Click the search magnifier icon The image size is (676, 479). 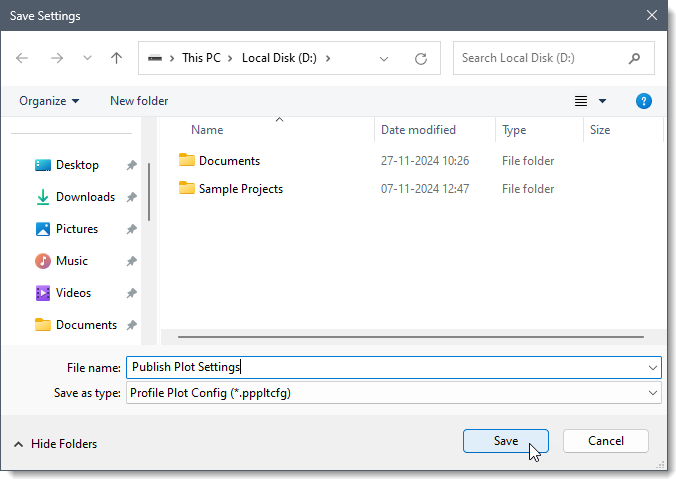click(634, 58)
